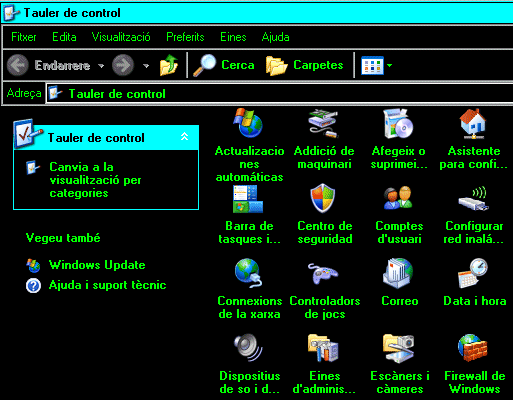This screenshot has height=400, width=513.
Task: Open Addició de maquinari
Action: pyautogui.click(x=324, y=157)
